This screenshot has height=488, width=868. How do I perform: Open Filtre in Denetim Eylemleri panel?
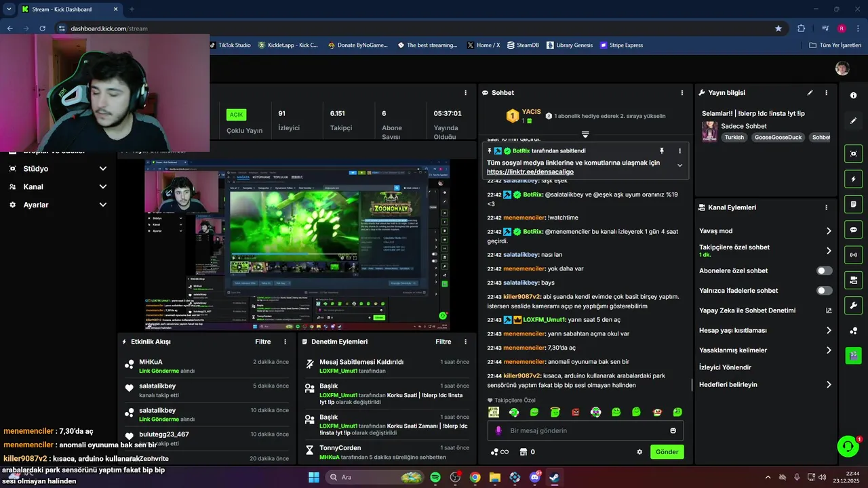[443, 342]
